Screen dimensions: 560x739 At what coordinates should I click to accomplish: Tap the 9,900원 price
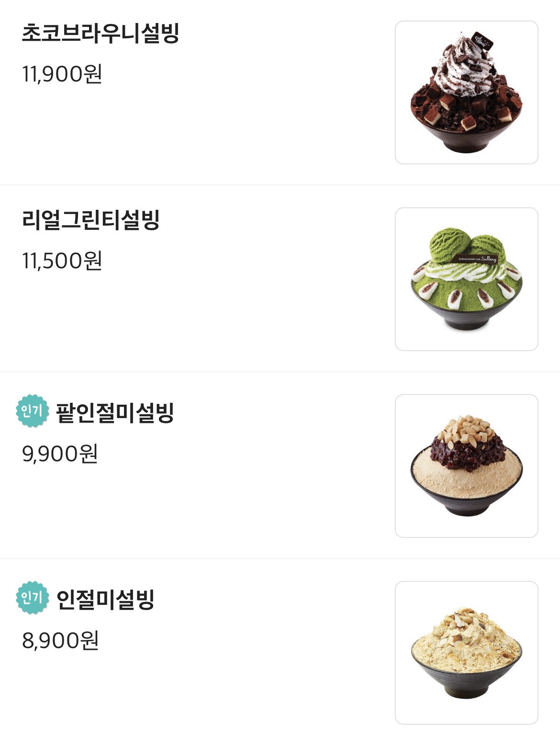60,454
